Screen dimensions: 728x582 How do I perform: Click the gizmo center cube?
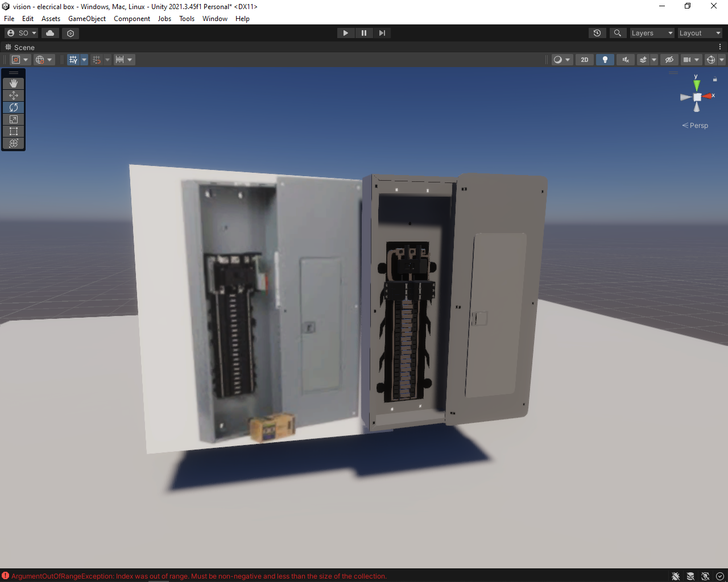697,97
